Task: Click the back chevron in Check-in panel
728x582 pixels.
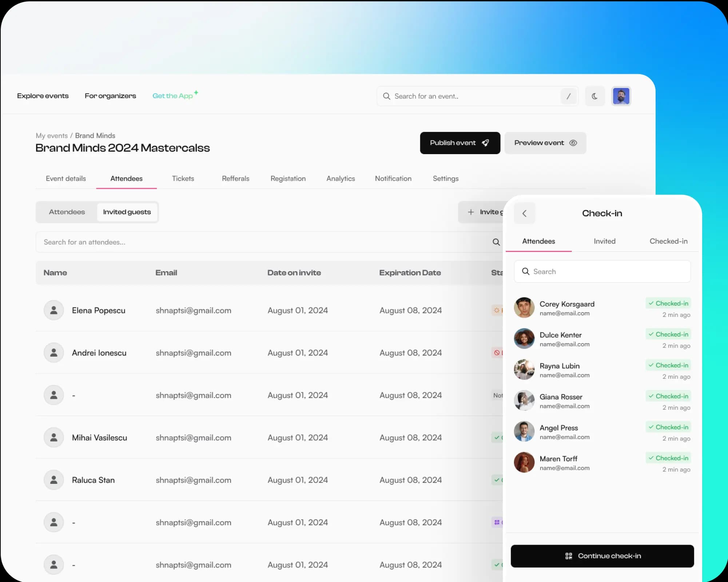Action: (524, 213)
